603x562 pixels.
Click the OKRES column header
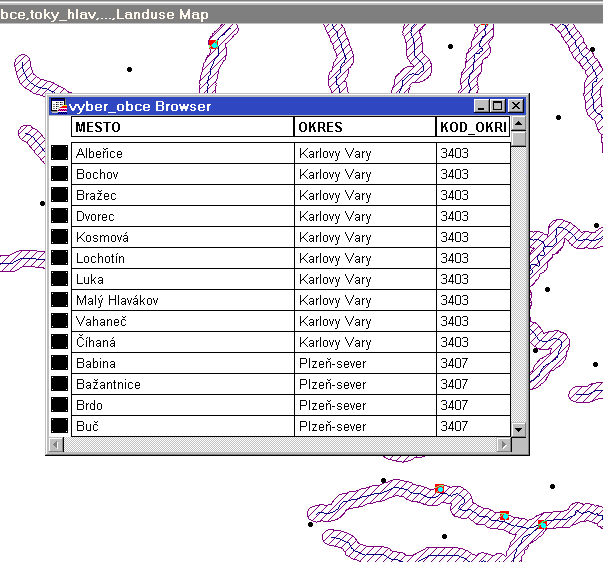[365, 127]
